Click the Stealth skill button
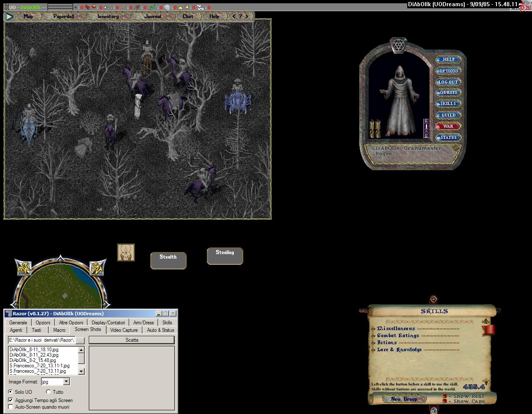This screenshot has height=414, width=532. tap(168, 260)
